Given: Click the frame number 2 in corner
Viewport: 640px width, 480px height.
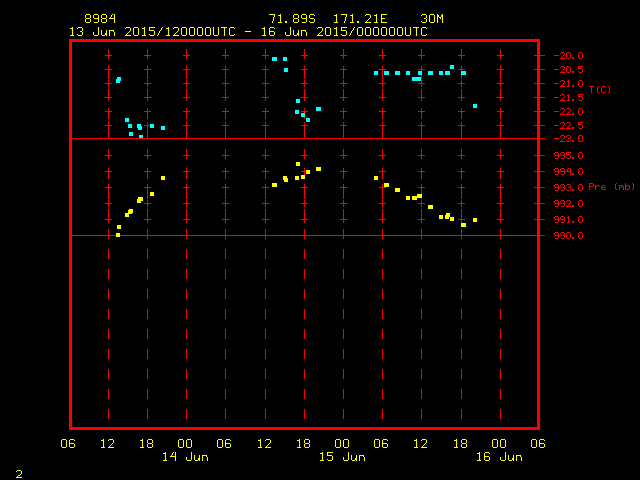Looking at the screenshot, I should click(19, 474).
